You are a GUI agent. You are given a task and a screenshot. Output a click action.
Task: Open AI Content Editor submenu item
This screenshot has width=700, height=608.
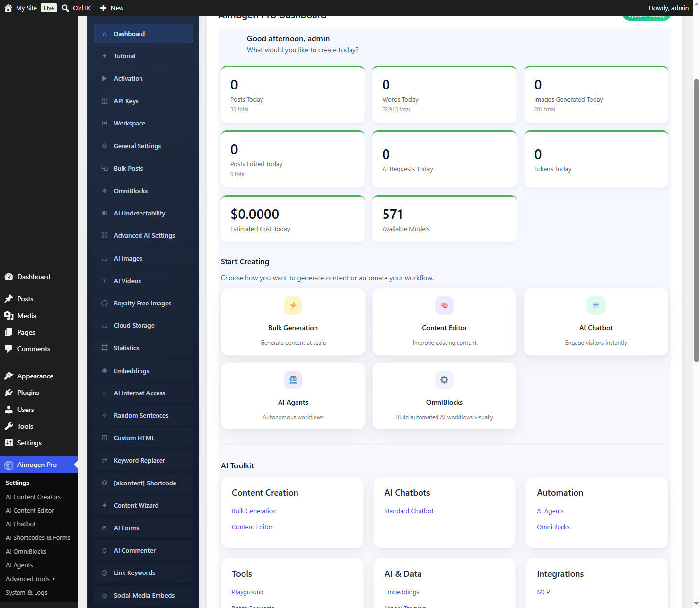[30, 510]
